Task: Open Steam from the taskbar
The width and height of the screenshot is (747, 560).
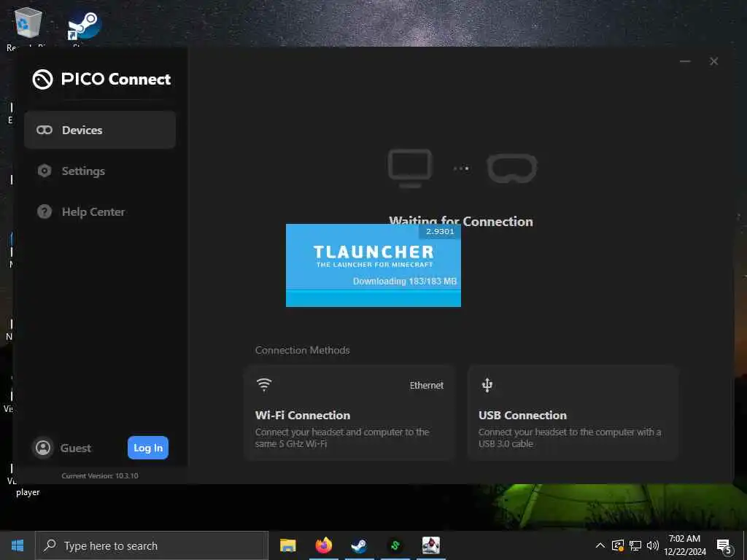Action: (359, 545)
